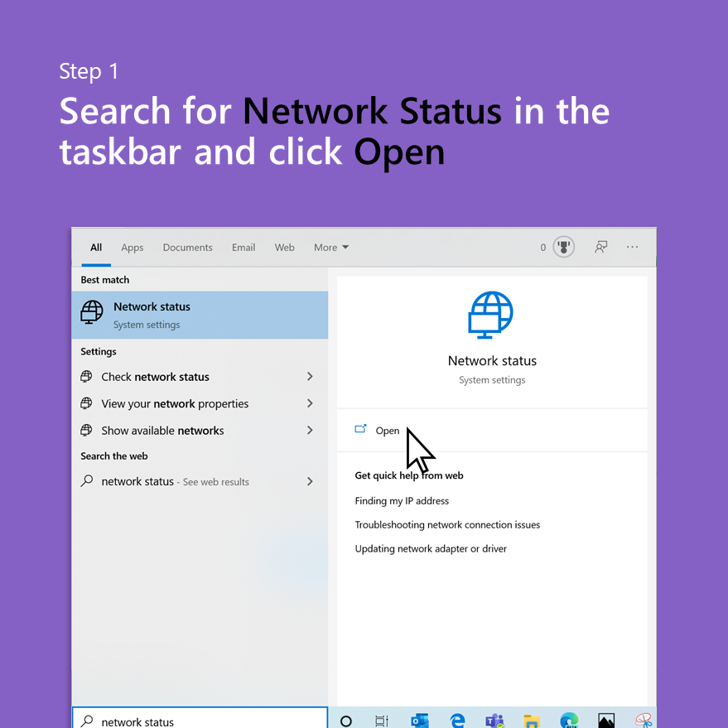The width and height of the screenshot is (728, 728).
Task: Open Microsoft Teams from the taskbar
Action: tap(494, 721)
